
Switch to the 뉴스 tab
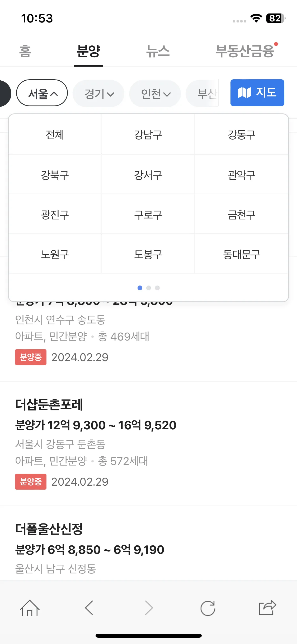[158, 51]
